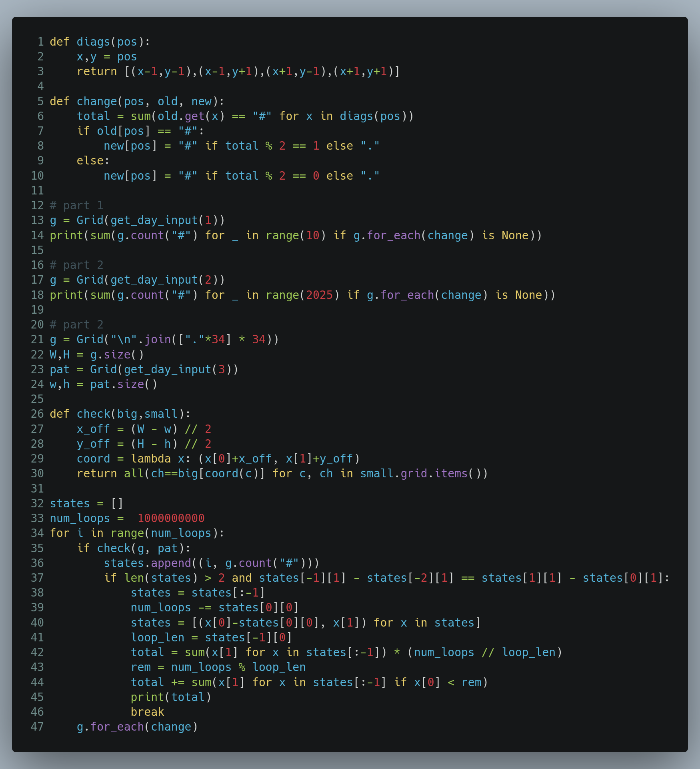Click "for x in states]" on line 40
The height and width of the screenshot is (769, 700).
coord(427,623)
